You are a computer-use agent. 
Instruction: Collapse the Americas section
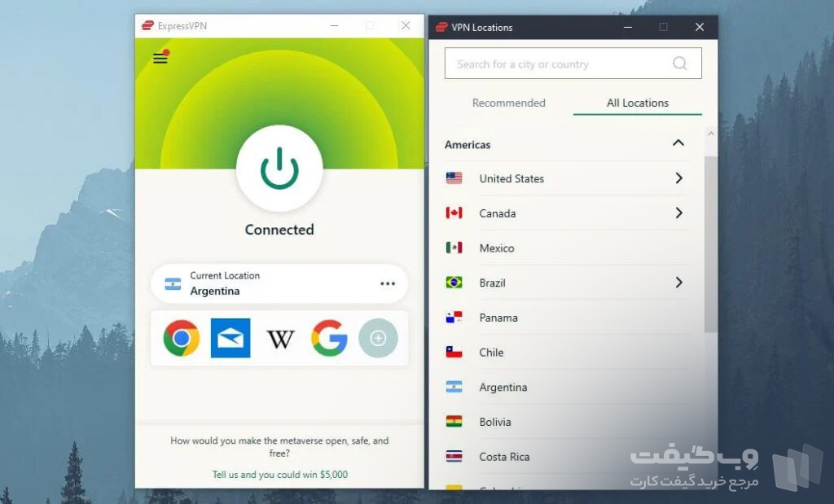678,143
